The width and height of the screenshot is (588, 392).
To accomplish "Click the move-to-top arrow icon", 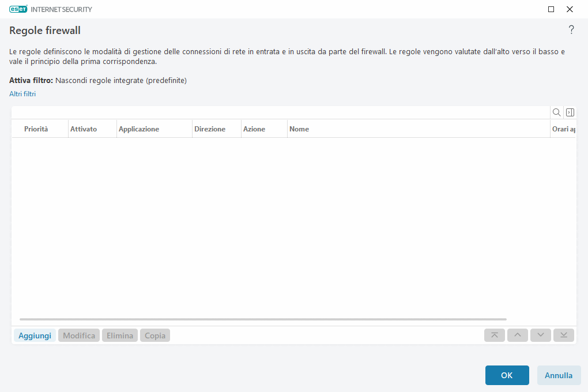I will [494, 335].
